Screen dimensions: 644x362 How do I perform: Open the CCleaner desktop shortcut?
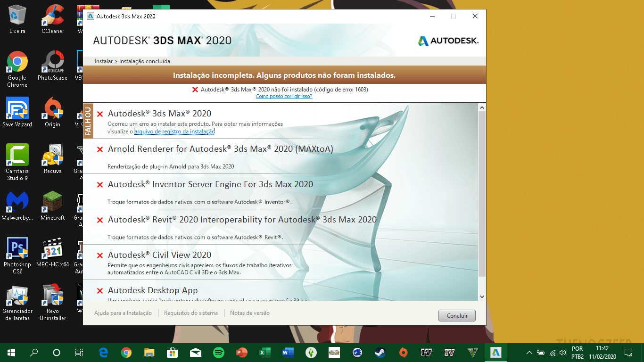pyautogui.click(x=53, y=19)
